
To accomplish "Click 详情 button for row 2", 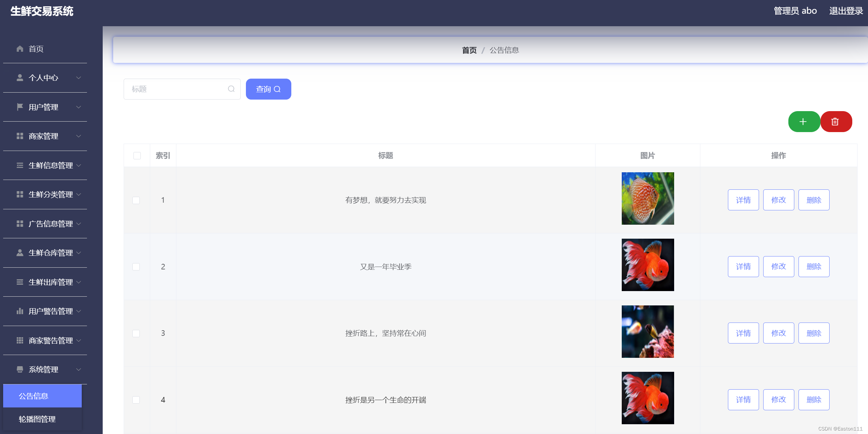I will [743, 267].
